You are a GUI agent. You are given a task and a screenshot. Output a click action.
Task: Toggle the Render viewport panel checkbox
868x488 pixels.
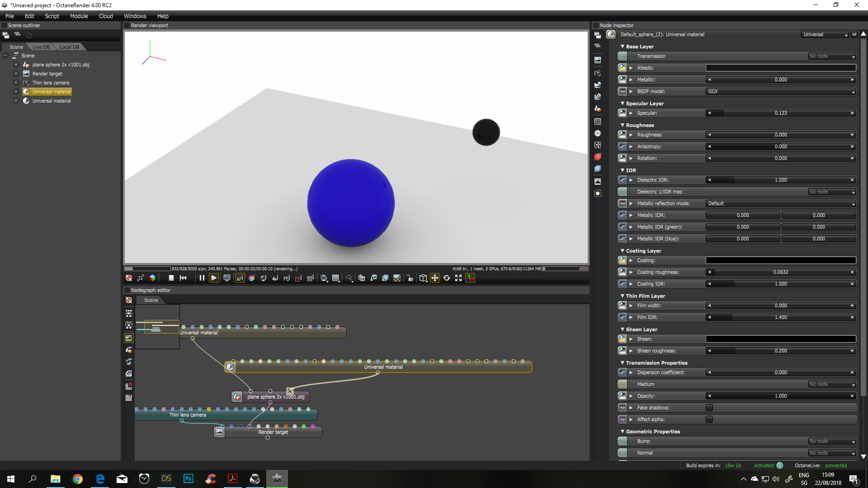127,25
